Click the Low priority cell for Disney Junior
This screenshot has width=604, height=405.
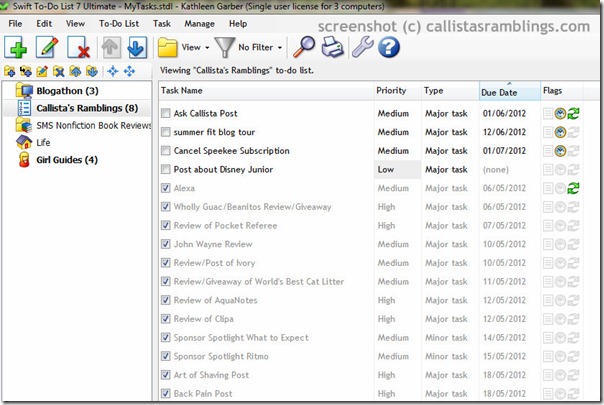click(x=385, y=170)
